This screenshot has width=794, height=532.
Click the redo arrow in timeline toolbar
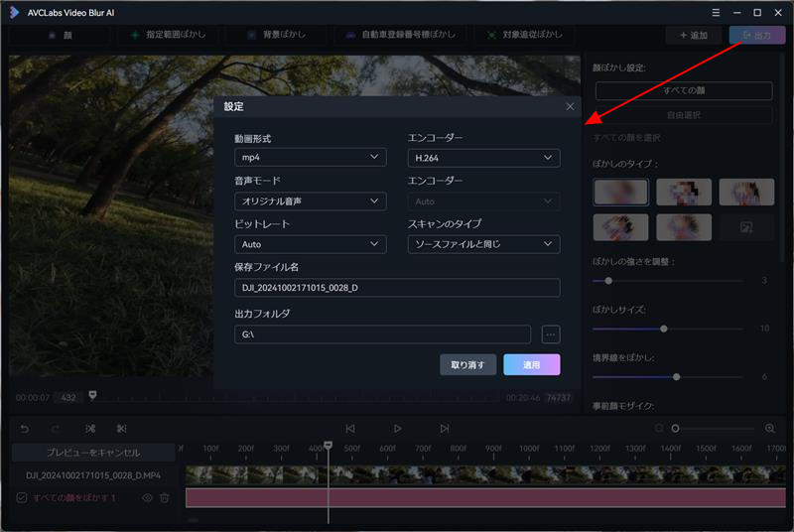tap(56, 428)
